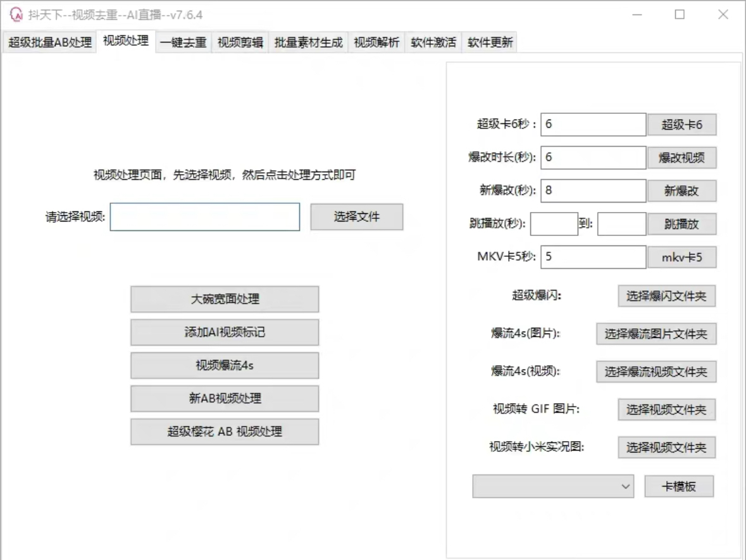Run 大碗宽面处理 on the video

(225, 299)
